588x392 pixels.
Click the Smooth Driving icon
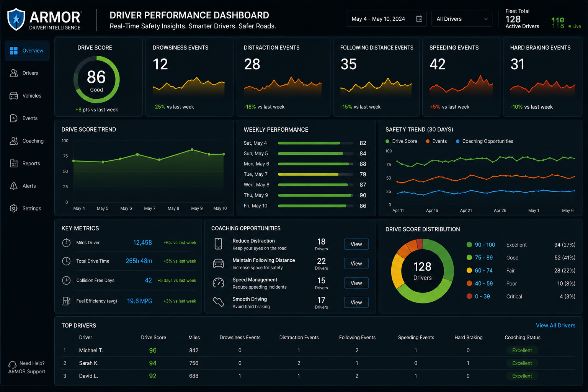point(218,302)
